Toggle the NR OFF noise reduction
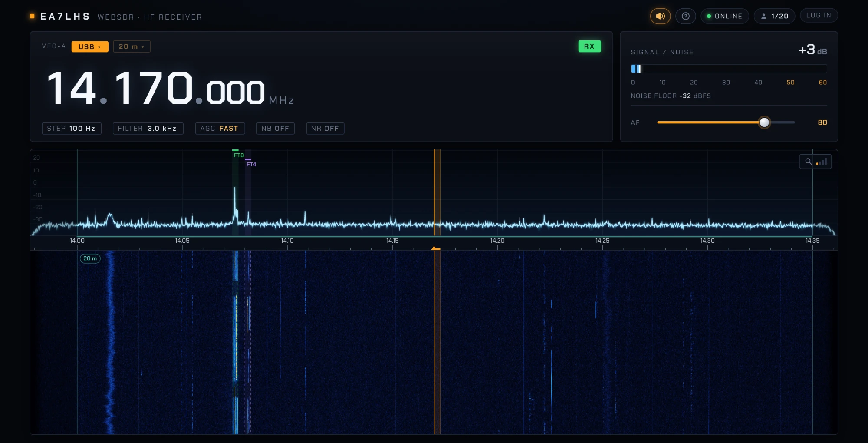 click(325, 129)
